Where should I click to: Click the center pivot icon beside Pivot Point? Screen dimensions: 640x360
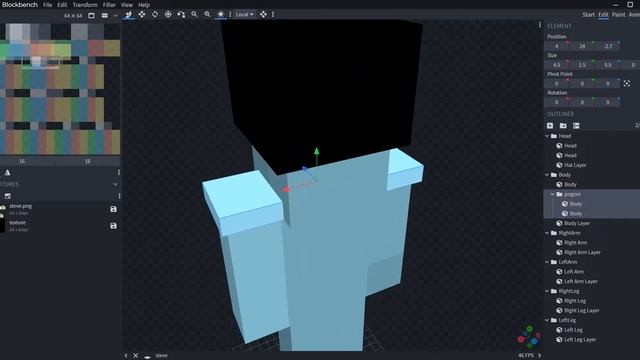point(627,84)
